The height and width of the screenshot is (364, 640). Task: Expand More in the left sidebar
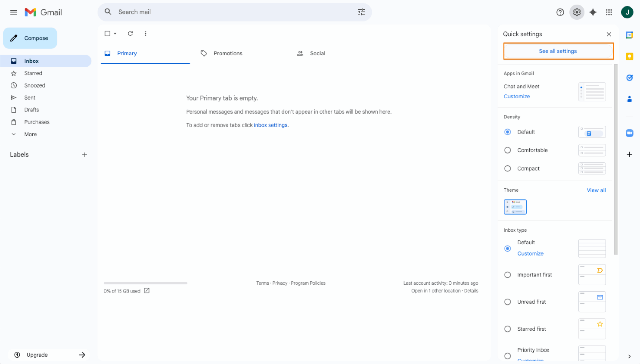(x=30, y=134)
